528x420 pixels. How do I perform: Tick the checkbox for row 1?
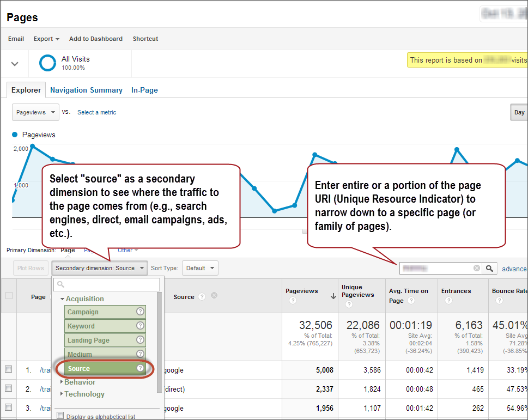pyautogui.click(x=9, y=369)
